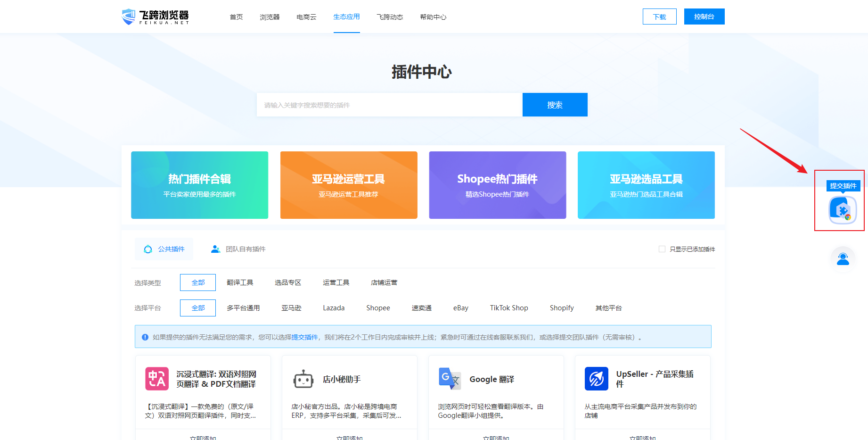Click the 下载 button in header
This screenshot has height=440, width=868.
(x=659, y=17)
